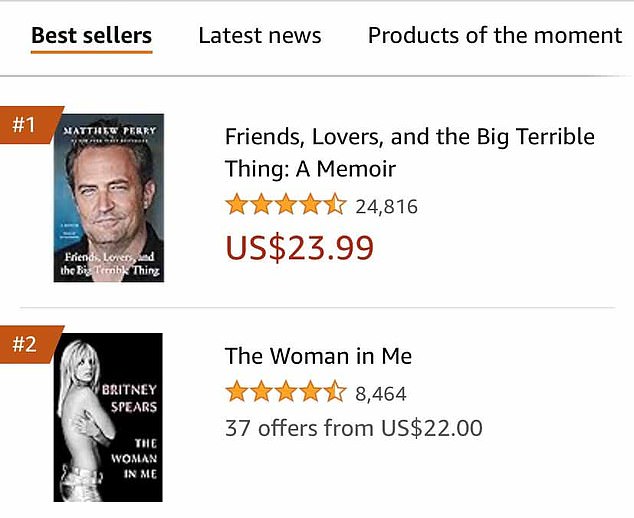The height and width of the screenshot is (518, 634).
Task: View the 24,816 ratings for Perry's memoir
Action: (x=386, y=207)
